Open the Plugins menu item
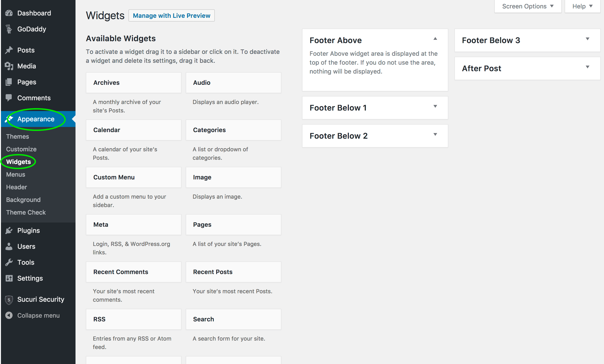Screen dimensions: 604x364 click(x=38, y=230)
